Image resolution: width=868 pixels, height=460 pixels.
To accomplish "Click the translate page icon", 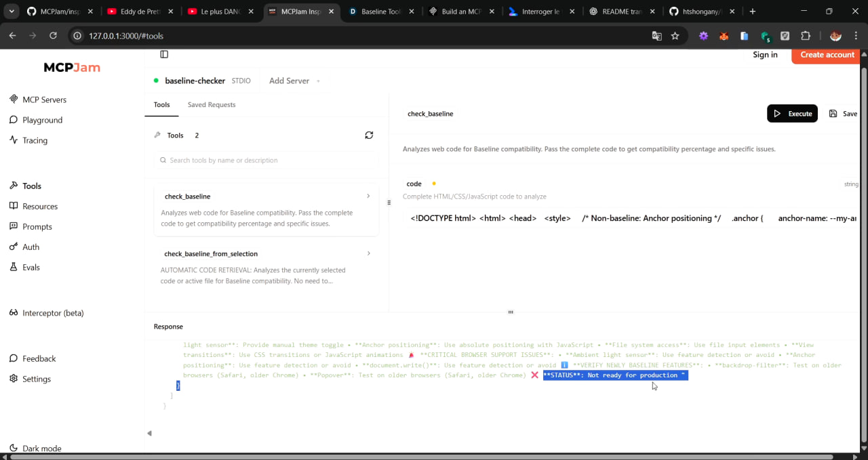I will click(x=656, y=36).
